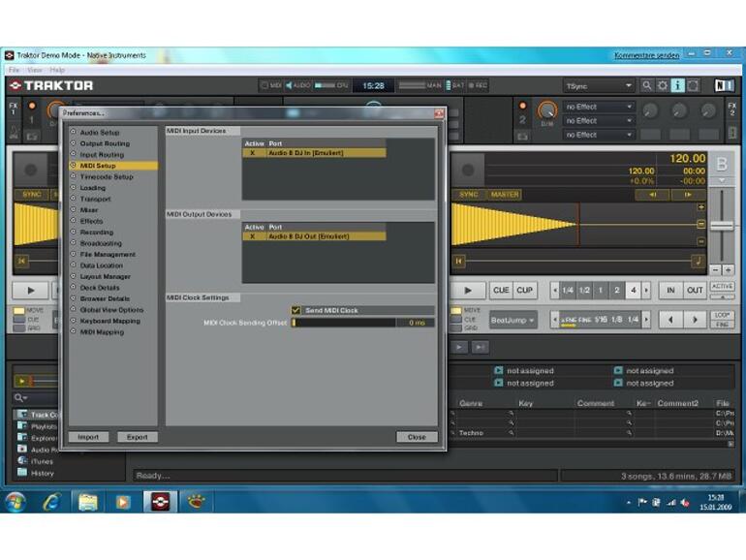746x560 pixels.
Task: Toggle Deck A SYNC button
Action: click(x=32, y=195)
